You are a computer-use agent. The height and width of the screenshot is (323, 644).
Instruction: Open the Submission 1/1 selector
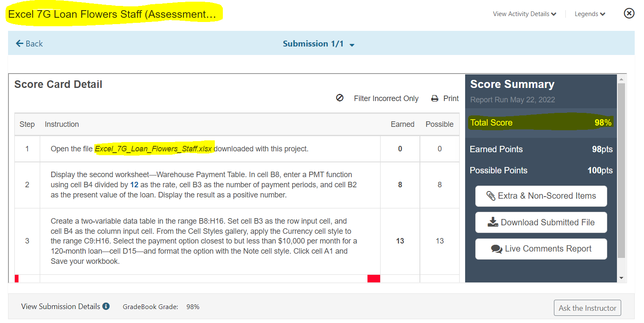coord(318,44)
